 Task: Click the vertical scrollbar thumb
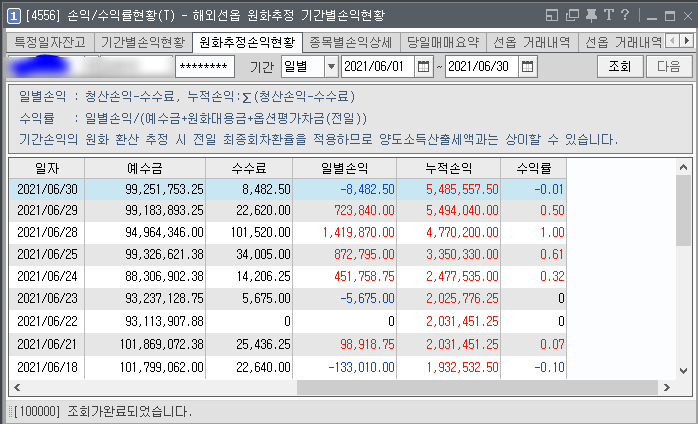(683, 210)
